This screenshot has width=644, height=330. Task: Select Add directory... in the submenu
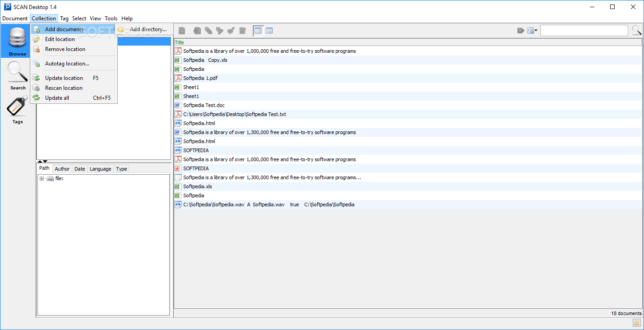pyautogui.click(x=143, y=29)
